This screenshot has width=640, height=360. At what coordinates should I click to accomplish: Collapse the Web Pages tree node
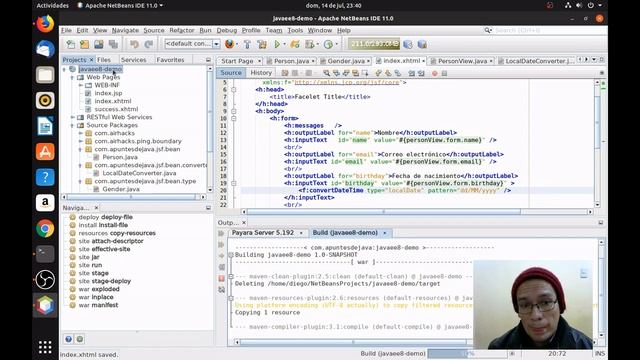point(73,77)
